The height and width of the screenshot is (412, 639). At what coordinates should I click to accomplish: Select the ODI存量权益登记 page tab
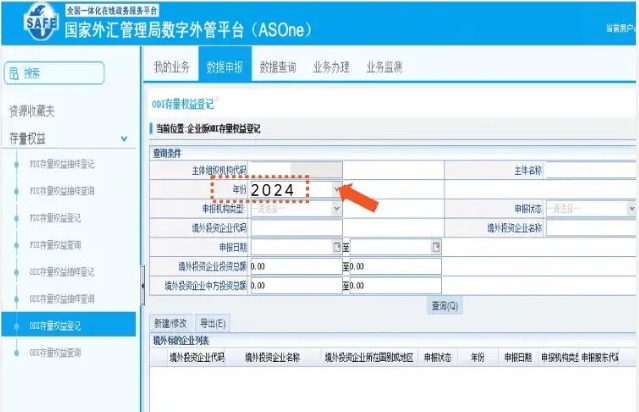(x=183, y=104)
